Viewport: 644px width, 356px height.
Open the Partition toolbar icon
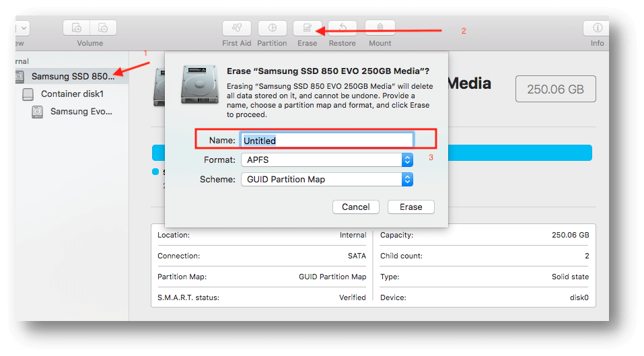(272, 28)
